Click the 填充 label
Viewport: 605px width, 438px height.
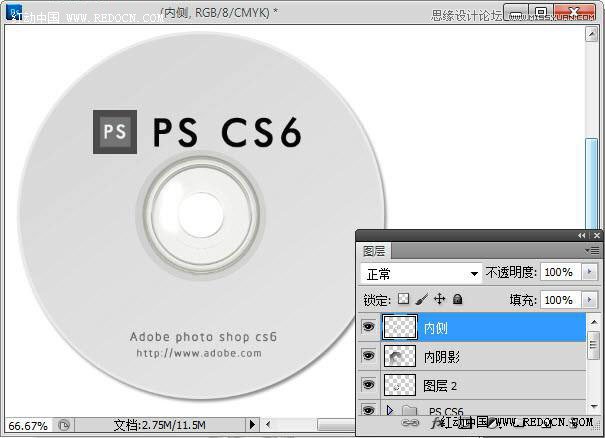pos(523,300)
